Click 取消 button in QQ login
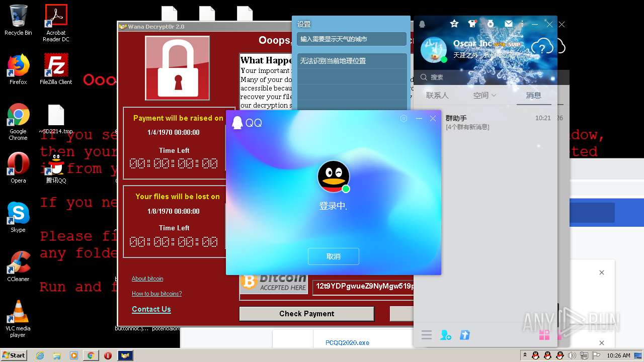This screenshot has width=644, height=362. pyautogui.click(x=334, y=256)
